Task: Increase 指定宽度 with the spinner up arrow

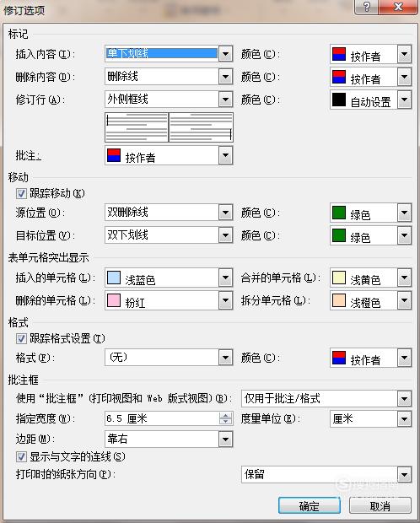Action: pyautogui.click(x=225, y=415)
